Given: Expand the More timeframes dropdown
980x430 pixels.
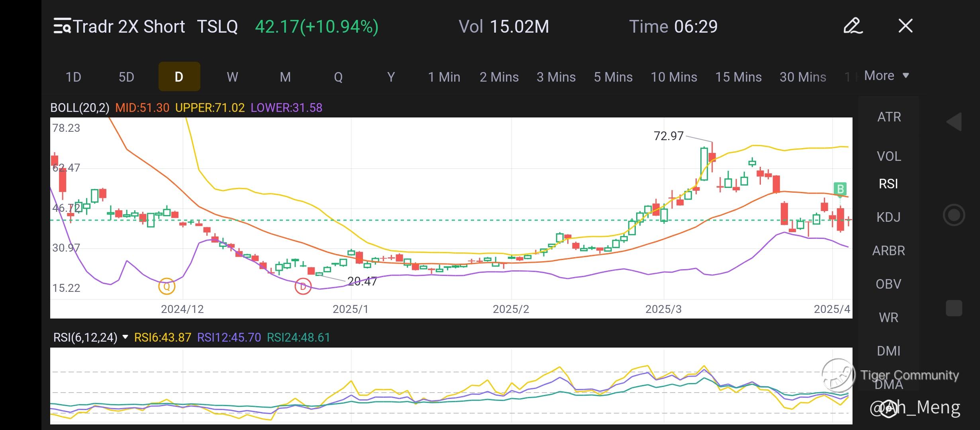Looking at the screenshot, I should (886, 76).
